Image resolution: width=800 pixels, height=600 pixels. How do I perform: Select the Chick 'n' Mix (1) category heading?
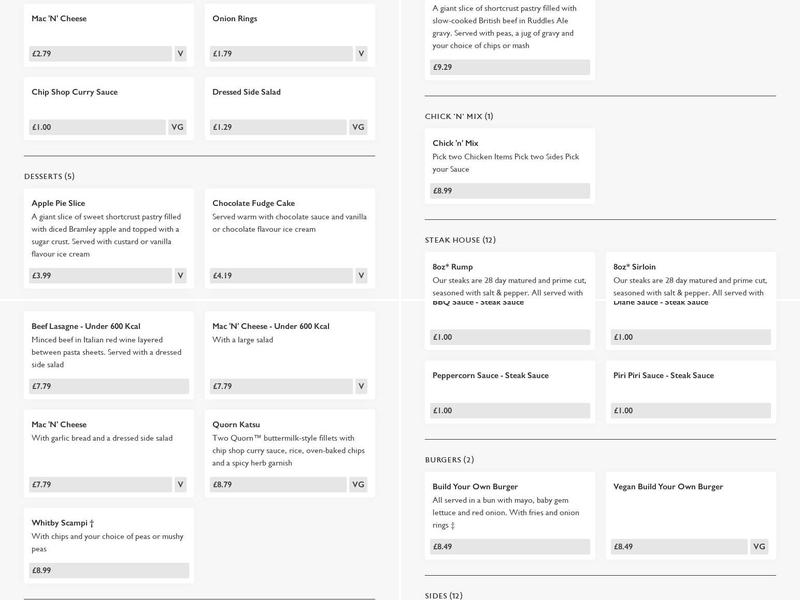[459, 116]
